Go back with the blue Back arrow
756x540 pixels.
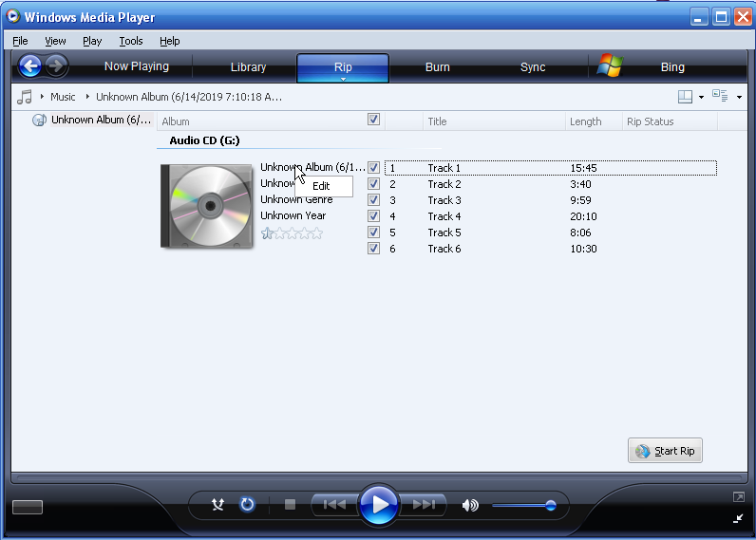click(x=30, y=66)
